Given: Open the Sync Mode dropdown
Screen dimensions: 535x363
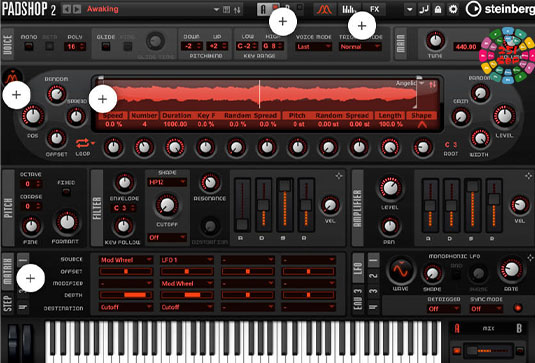Looking at the screenshot, I should coord(486,309).
